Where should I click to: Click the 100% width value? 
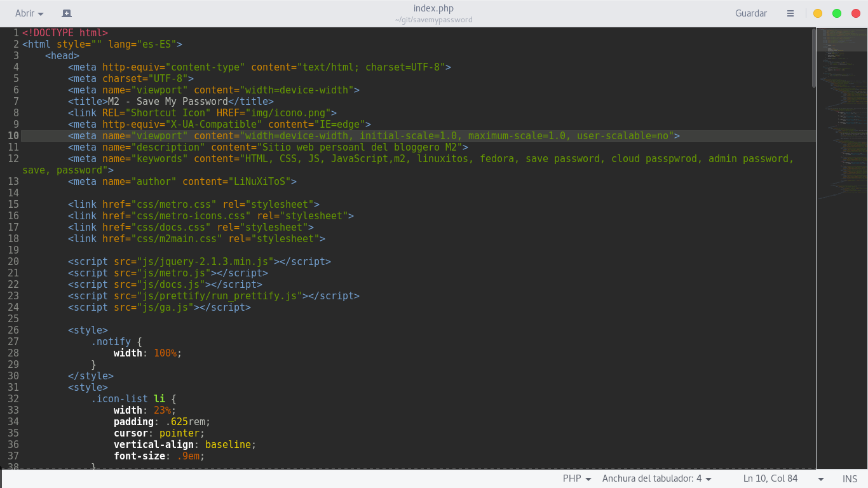165,353
